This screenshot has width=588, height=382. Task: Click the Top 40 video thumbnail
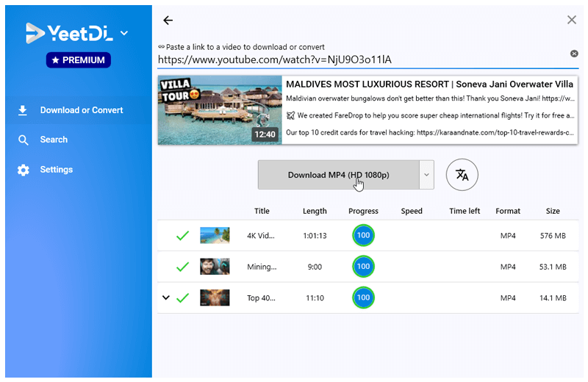215,298
